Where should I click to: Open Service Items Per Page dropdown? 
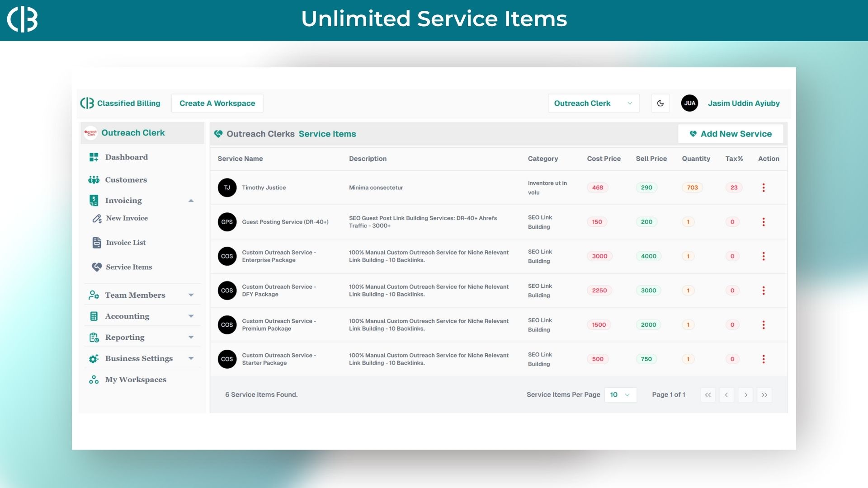(620, 395)
